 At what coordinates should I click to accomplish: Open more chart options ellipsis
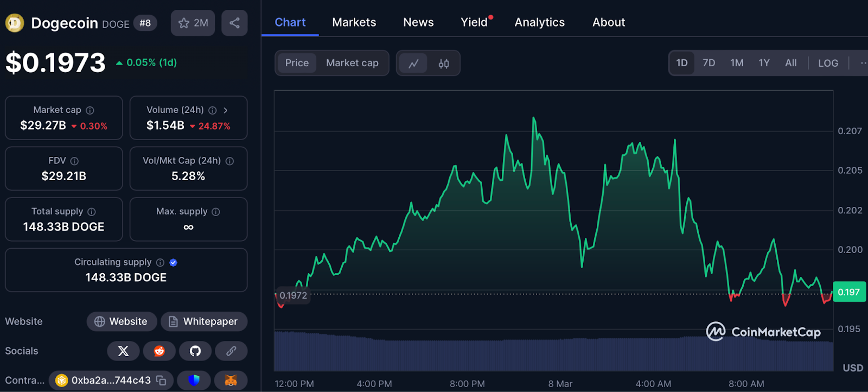(863, 63)
